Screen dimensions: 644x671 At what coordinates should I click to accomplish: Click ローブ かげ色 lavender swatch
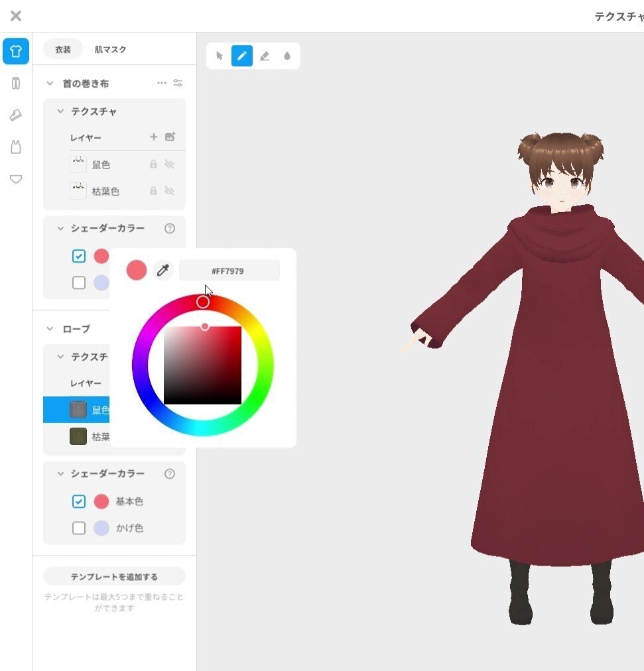(101, 528)
